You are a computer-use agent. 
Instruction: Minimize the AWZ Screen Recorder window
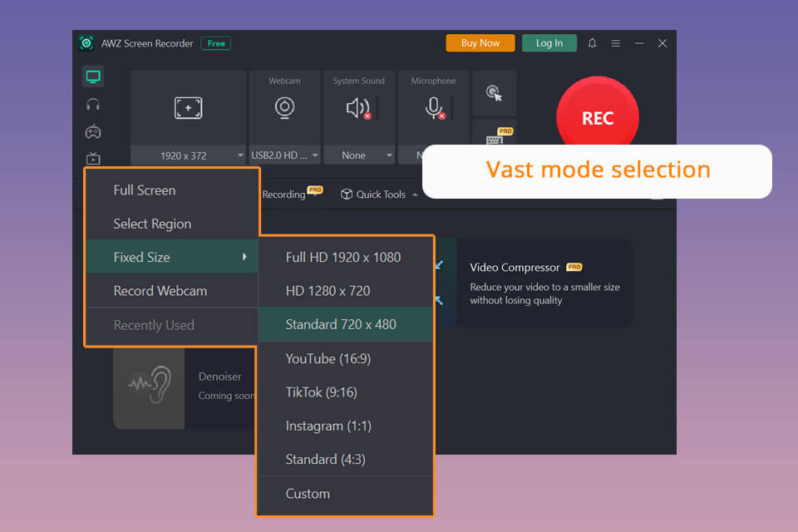(639, 43)
